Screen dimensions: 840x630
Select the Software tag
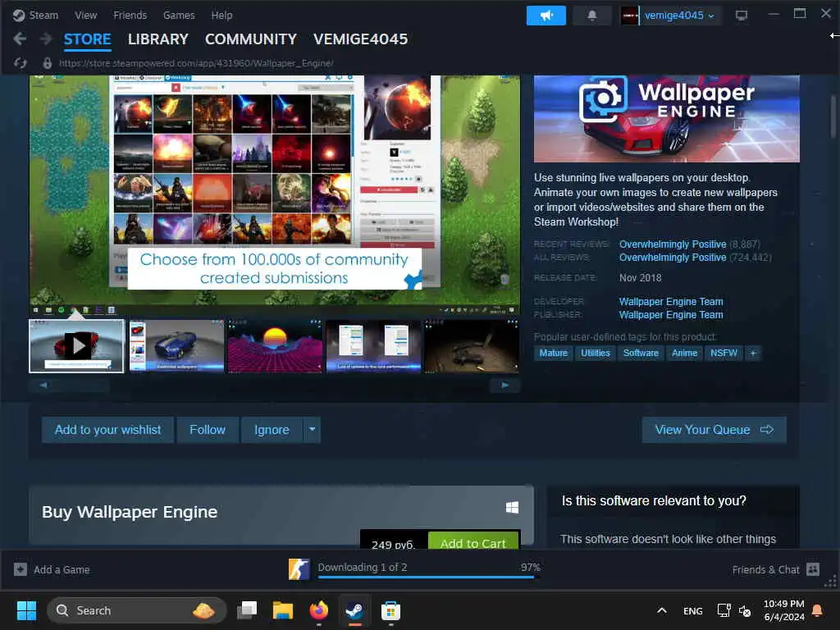tap(641, 353)
